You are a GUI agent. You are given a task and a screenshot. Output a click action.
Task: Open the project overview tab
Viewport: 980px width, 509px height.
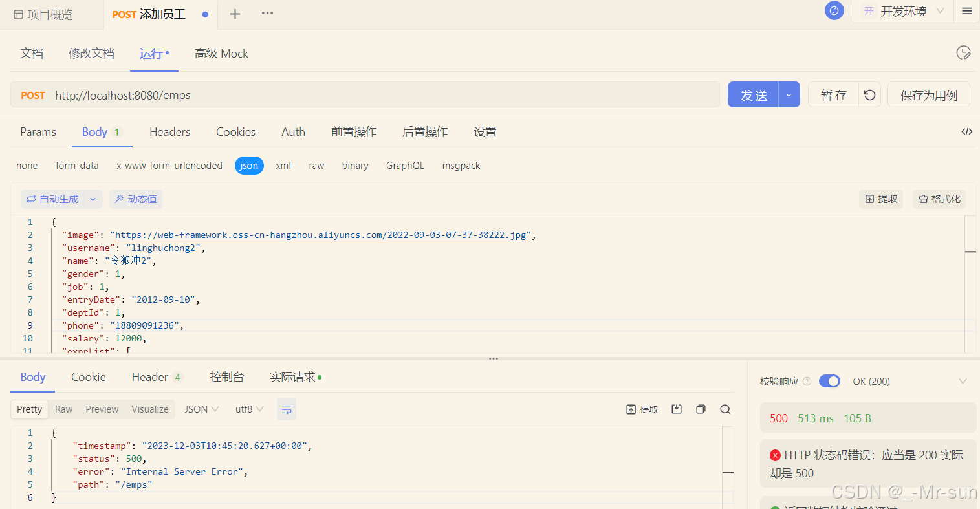point(43,14)
